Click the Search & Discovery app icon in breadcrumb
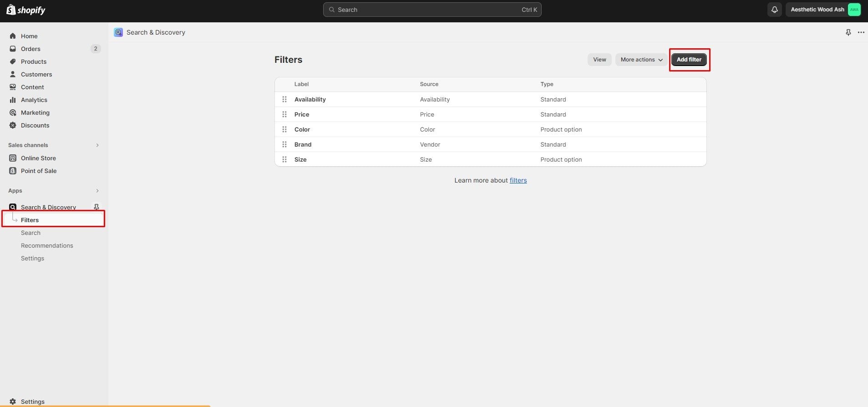868x407 pixels. point(118,32)
